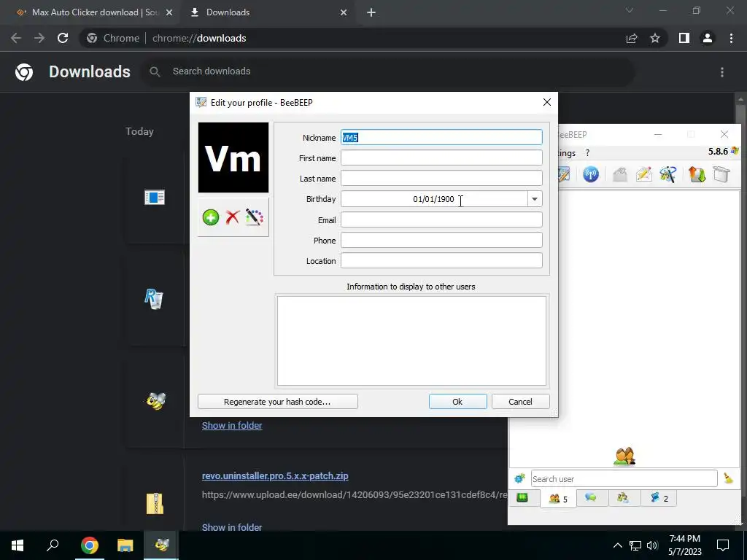Click the pencil envelope write message icon
The height and width of the screenshot is (560, 747).
point(643,174)
